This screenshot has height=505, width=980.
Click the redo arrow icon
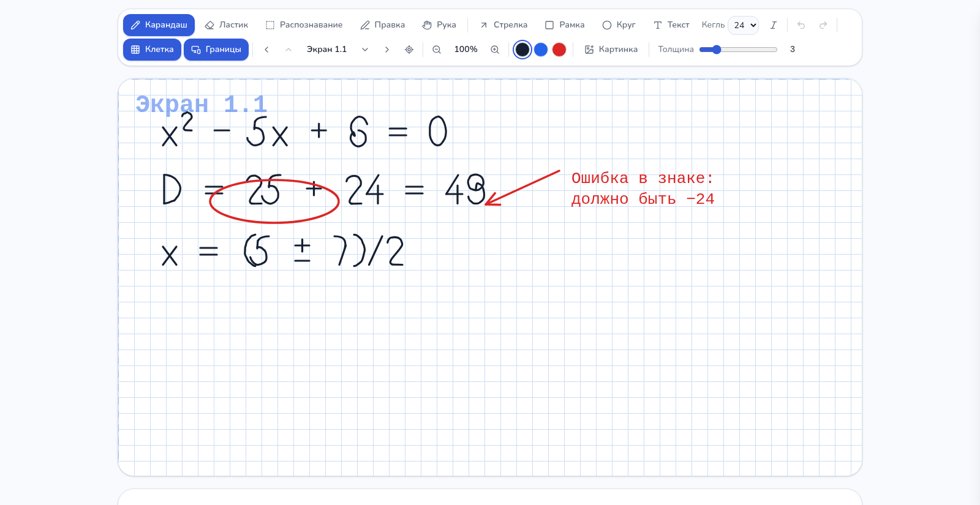pyautogui.click(x=823, y=25)
